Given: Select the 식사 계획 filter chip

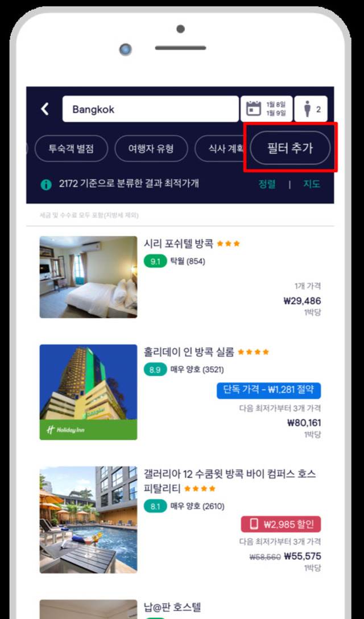Looking at the screenshot, I should 221,148.
